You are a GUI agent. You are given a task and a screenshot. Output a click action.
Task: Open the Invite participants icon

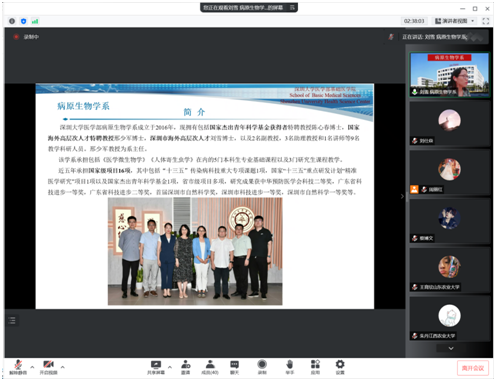point(186,367)
